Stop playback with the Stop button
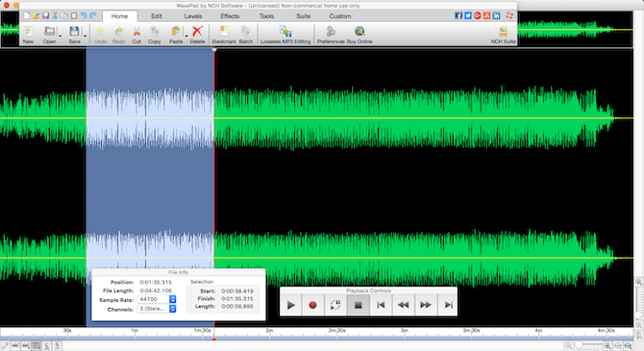The width and height of the screenshot is (644, 351). 359,305
